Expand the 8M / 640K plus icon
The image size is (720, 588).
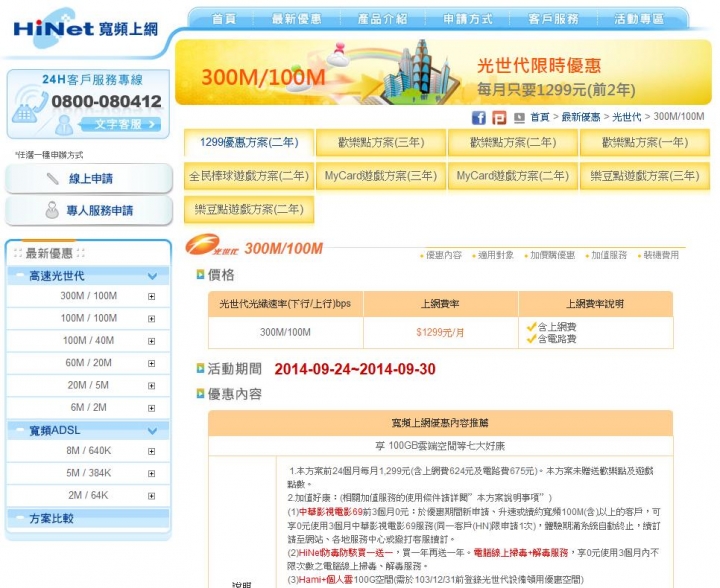152,451
